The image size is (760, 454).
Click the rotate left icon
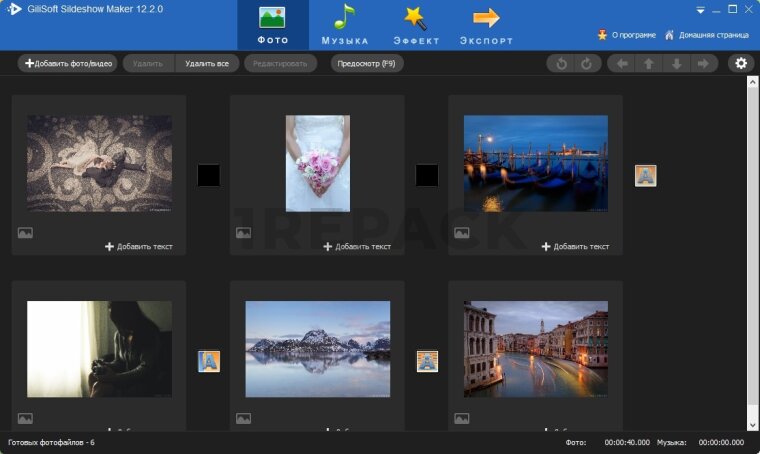pyautogui.click(x=561, y=64)
